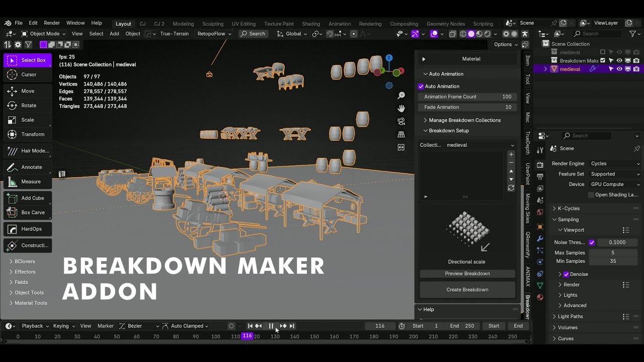Switch perspective/orthographic grid icon
This screenshot has height=362, width=644.
point(401,134)
